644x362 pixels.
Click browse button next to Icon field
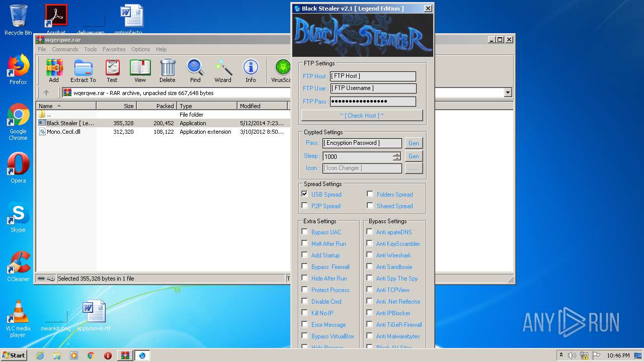(x=414, y=168)
